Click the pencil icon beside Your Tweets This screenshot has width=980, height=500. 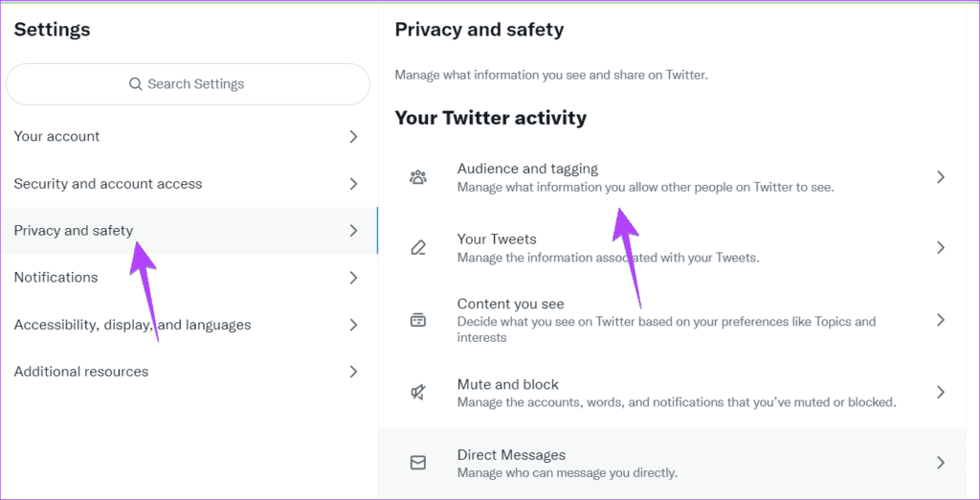pyautogui.click(x=418, y=248)
